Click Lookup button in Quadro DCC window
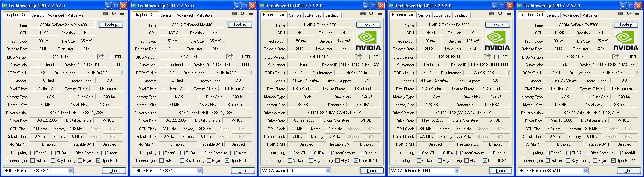 [368, 25]
